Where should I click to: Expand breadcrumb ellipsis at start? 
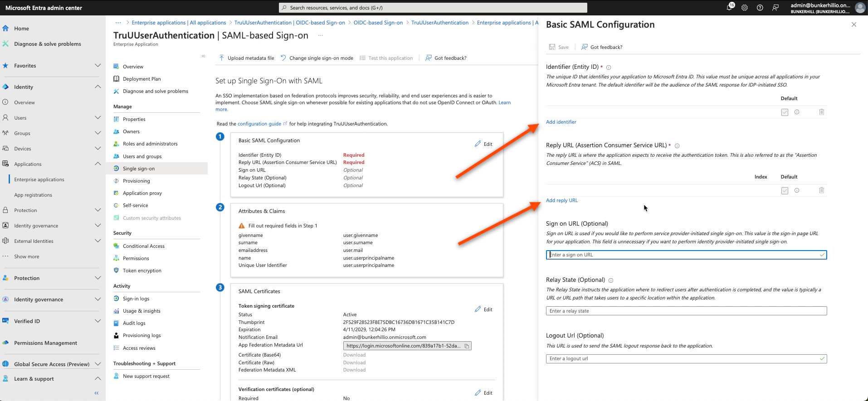pos(118,23)
